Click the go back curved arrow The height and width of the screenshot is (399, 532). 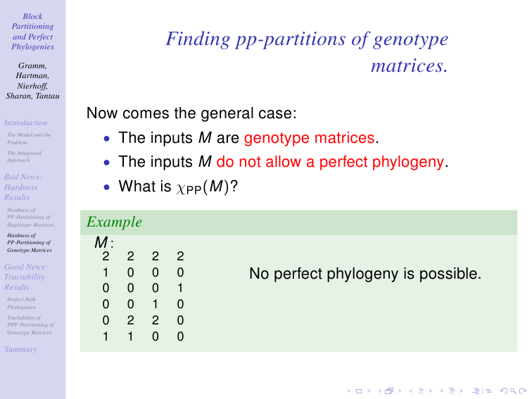point(504,391)
